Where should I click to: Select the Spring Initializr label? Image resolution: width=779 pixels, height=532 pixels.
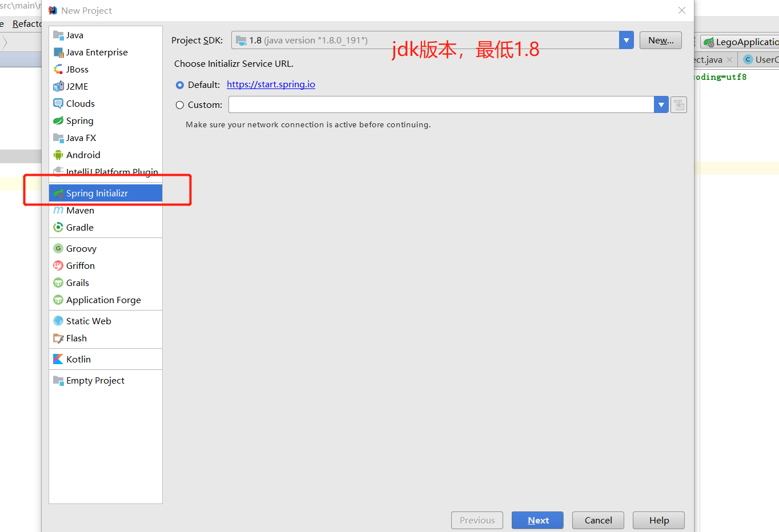point(97,194)
